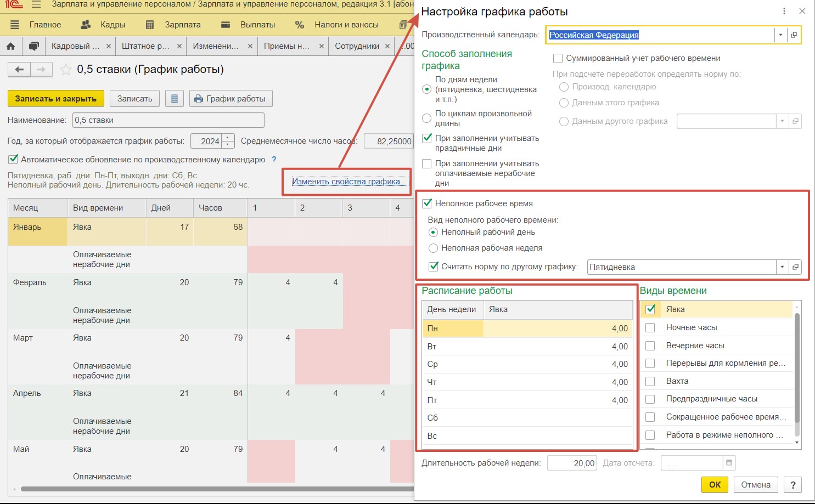Open the Дата отсчета calendar picker

[729, 463]
